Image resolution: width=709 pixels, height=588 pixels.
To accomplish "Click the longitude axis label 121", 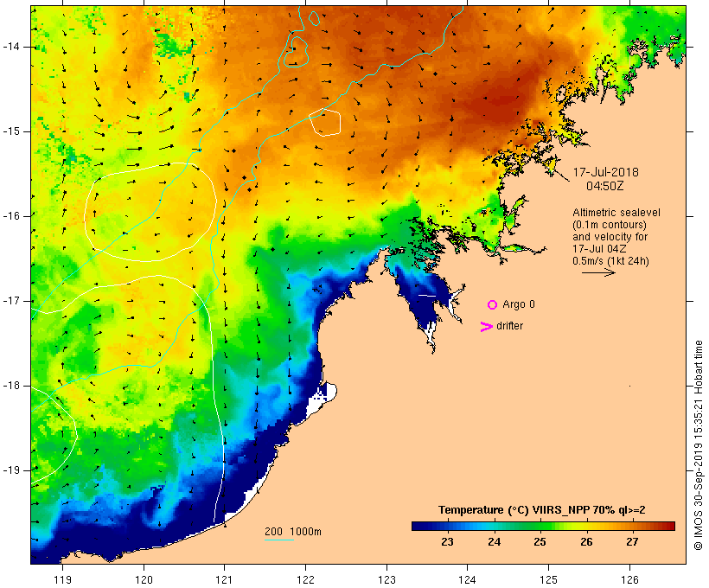I will (224, 579).
